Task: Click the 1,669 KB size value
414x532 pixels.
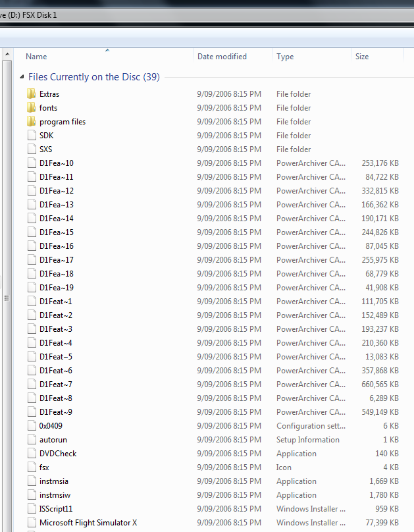Action: click(384, 481)
